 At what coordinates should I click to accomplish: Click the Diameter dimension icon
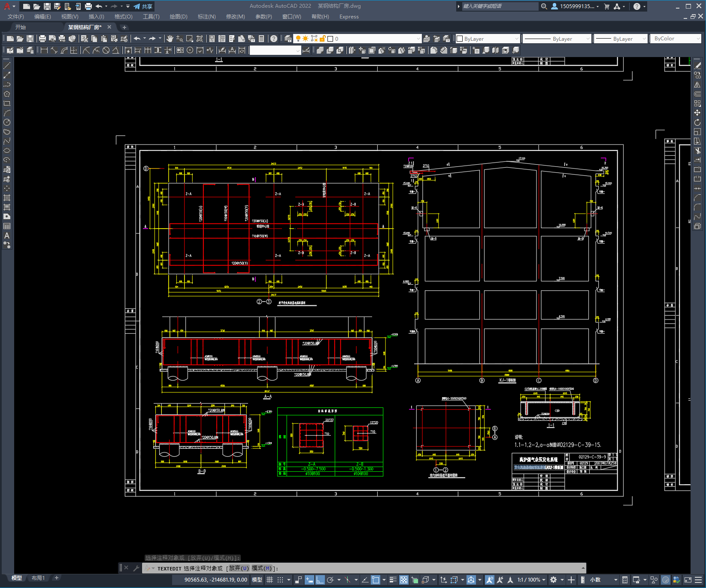[106, 50]
